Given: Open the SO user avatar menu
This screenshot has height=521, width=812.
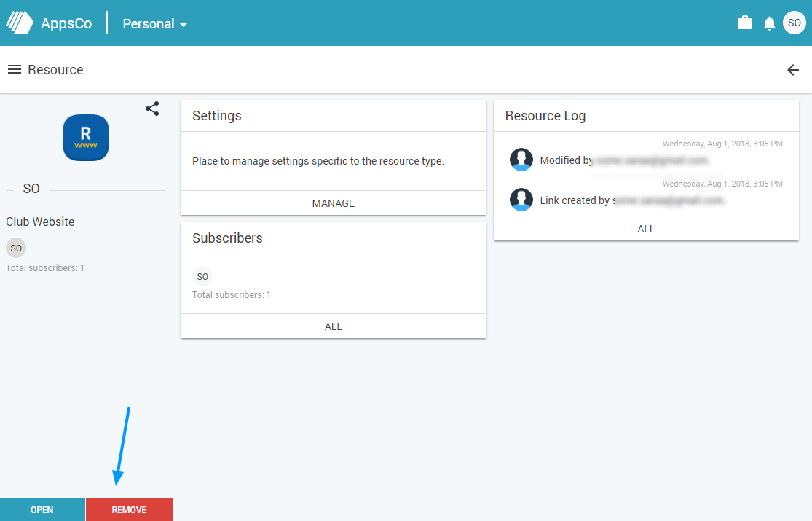Looking at the screenshot, I should tap(794, 23).
